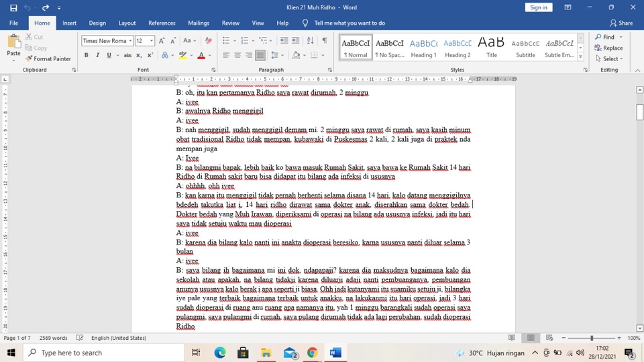Switch to the Design tab
This screenshot has height=362, width=644.
click(97, 23)
